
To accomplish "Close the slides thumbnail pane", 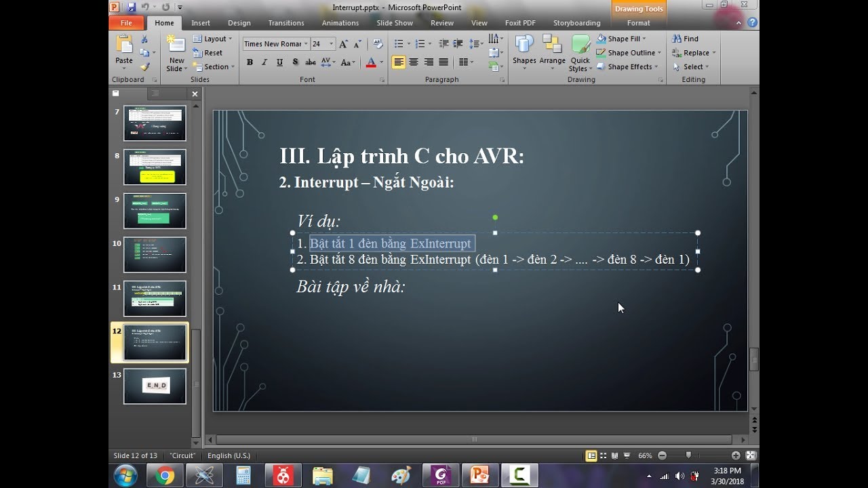I will [195, 94].
